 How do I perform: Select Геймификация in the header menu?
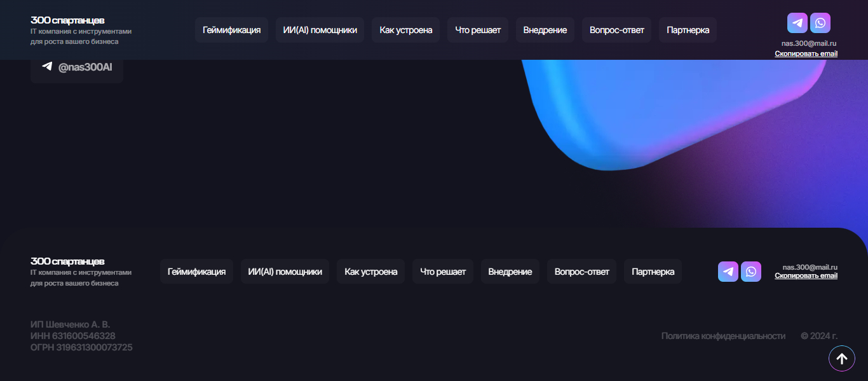[x=231, y=30]
